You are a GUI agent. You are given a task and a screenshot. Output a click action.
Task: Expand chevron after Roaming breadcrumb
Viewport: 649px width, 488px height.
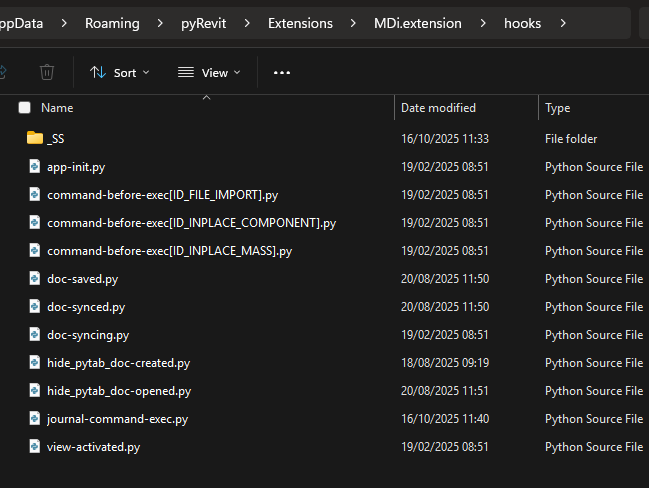click(x=160, y=23)
